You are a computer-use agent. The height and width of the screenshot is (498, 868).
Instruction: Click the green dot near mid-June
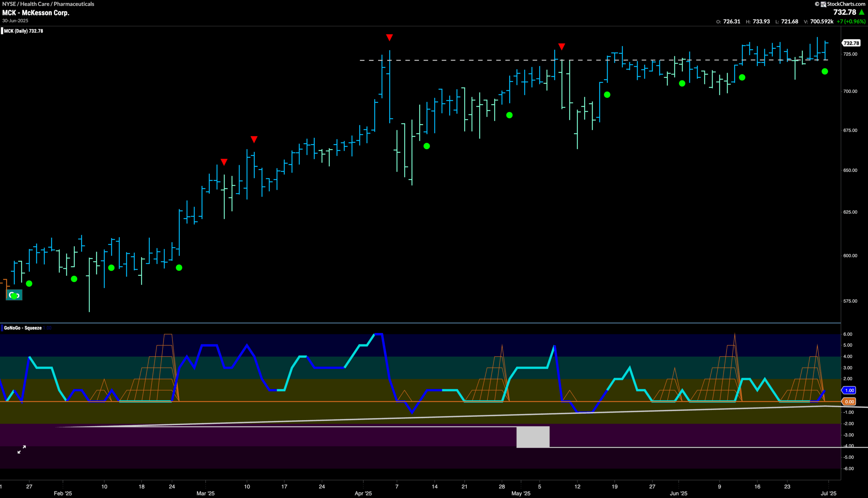tap(742, 78)
